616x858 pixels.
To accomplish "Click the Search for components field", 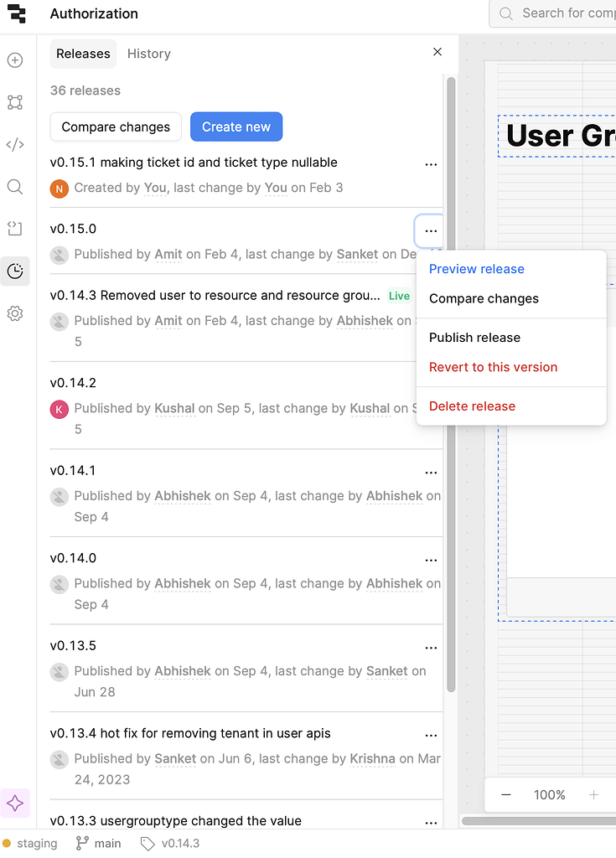I will 558,13.
